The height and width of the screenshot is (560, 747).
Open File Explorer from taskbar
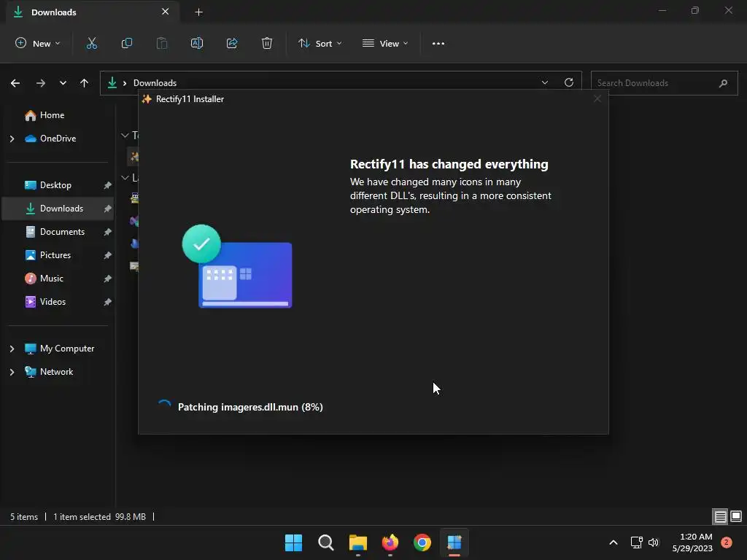357,542
